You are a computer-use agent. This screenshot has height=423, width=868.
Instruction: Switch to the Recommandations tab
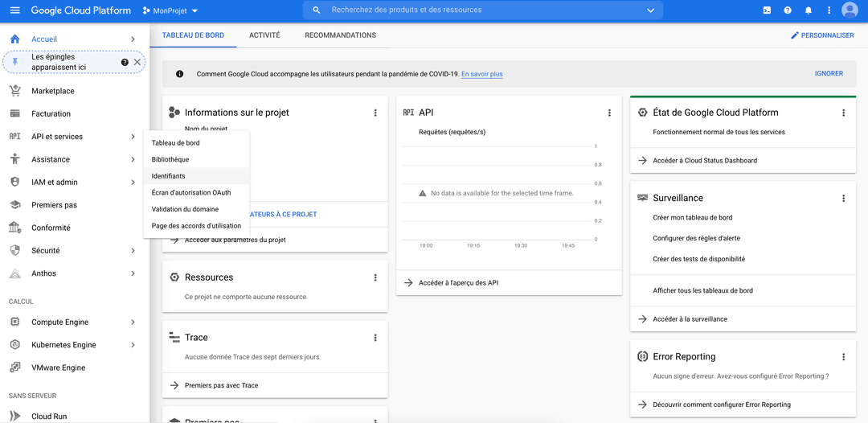[341, 35]
